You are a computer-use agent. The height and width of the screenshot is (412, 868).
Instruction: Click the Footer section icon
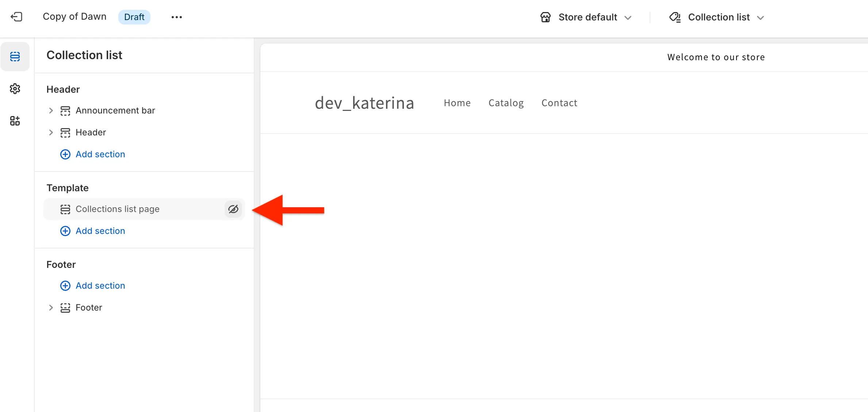[x=65, y=308]
